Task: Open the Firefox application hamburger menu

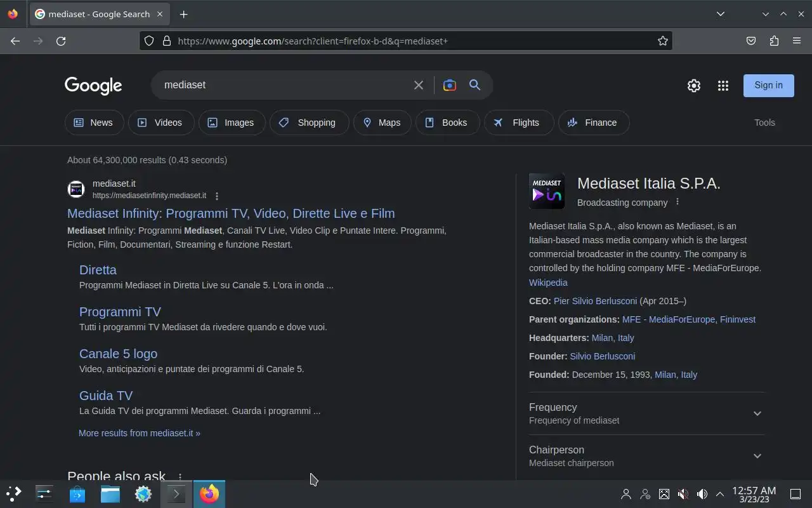Action: [797, 41]
